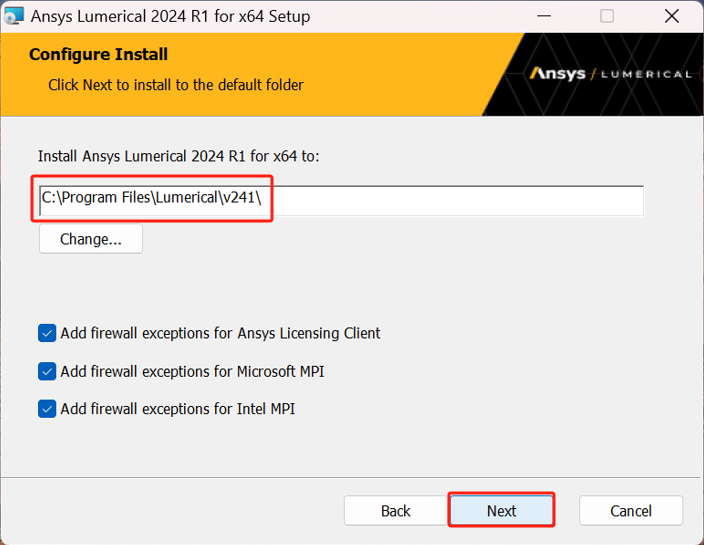Go Back to the previous setup step
Screen dimensions: 704x545
coord(396,510)
